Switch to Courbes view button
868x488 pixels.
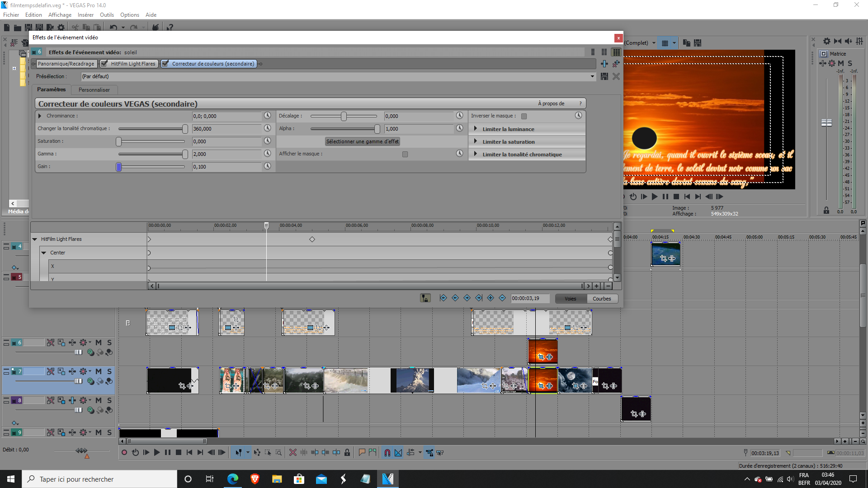[602, 299]
